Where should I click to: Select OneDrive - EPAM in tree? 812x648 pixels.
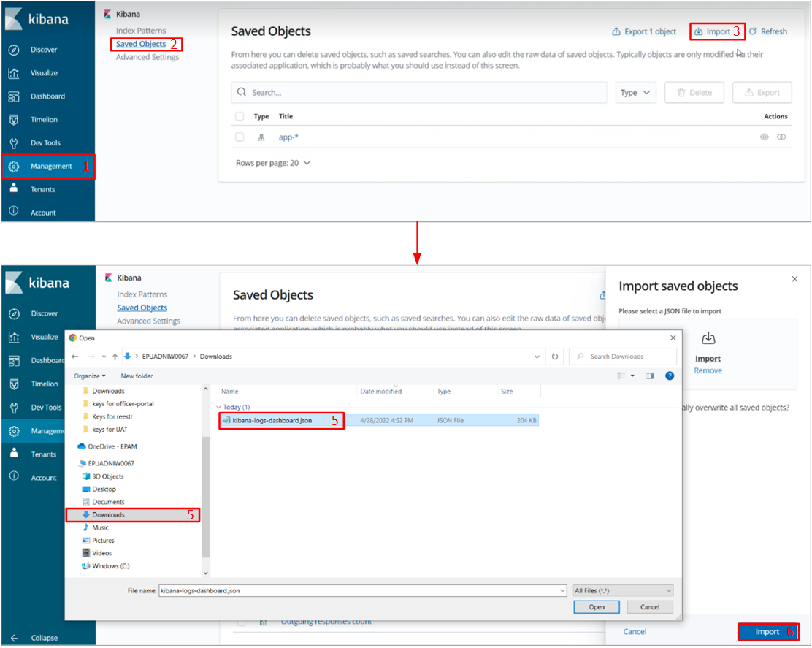pyautogui.click(x=108, y=447)
